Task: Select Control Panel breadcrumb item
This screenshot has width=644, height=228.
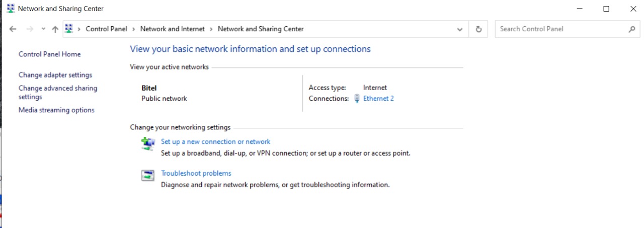Action: (x=106, y=29)
